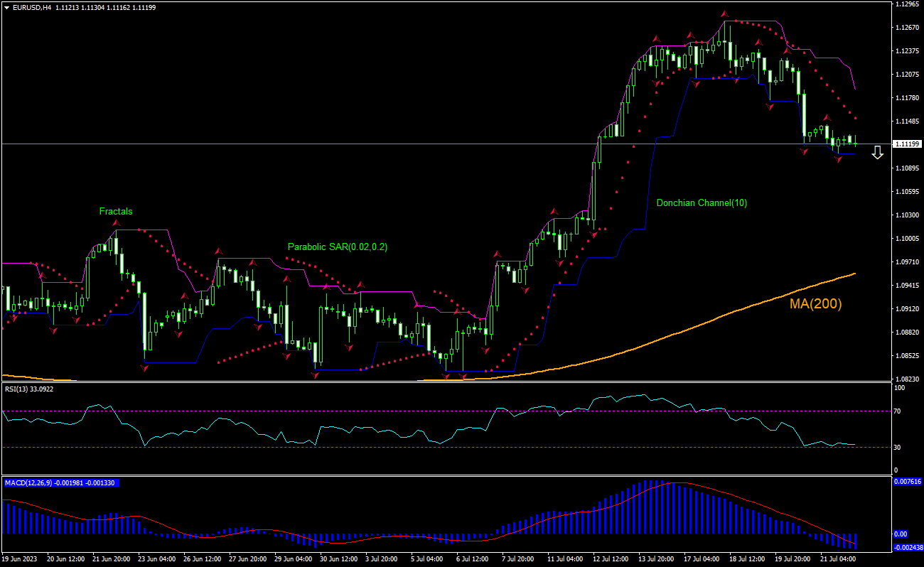Viewport: 924px width, 567px height.
Task: Open the triangle dropdown beside EURUSD,H4
Action: tap(6, 7)
